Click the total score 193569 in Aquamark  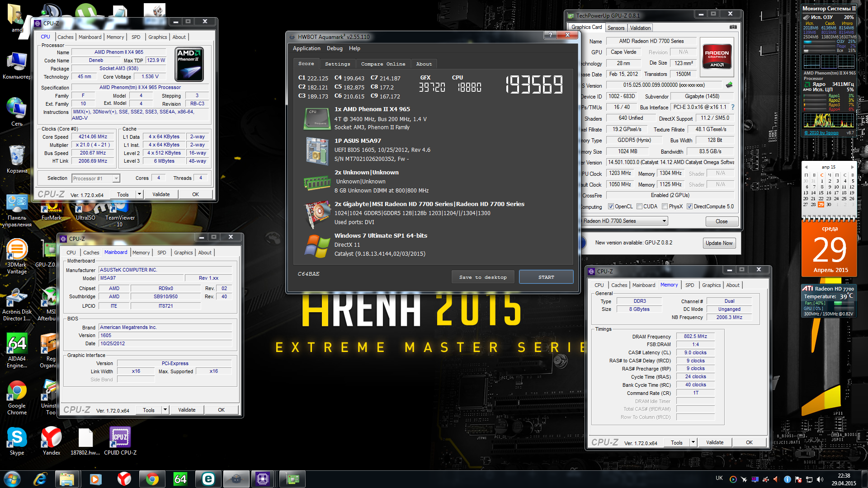coord(534,84)
